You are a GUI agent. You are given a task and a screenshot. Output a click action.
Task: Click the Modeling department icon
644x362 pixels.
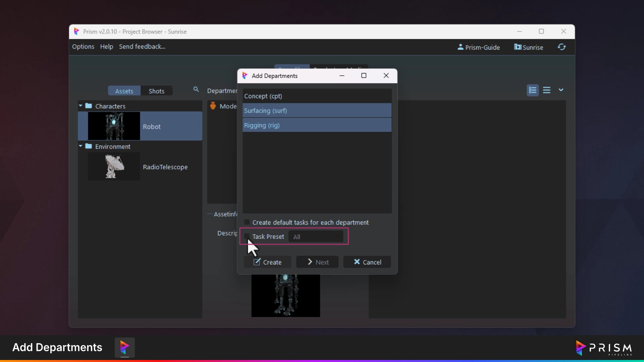(213, 106)
